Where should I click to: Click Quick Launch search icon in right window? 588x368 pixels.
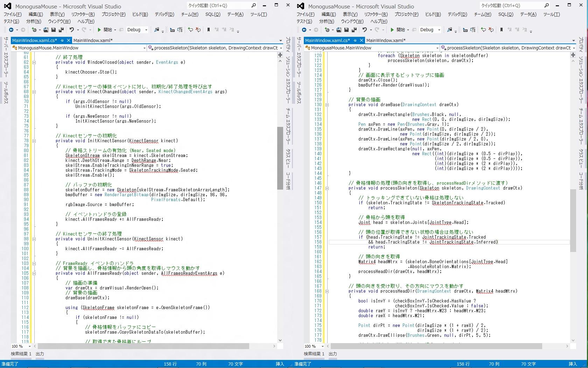click(x=546, y=5)
